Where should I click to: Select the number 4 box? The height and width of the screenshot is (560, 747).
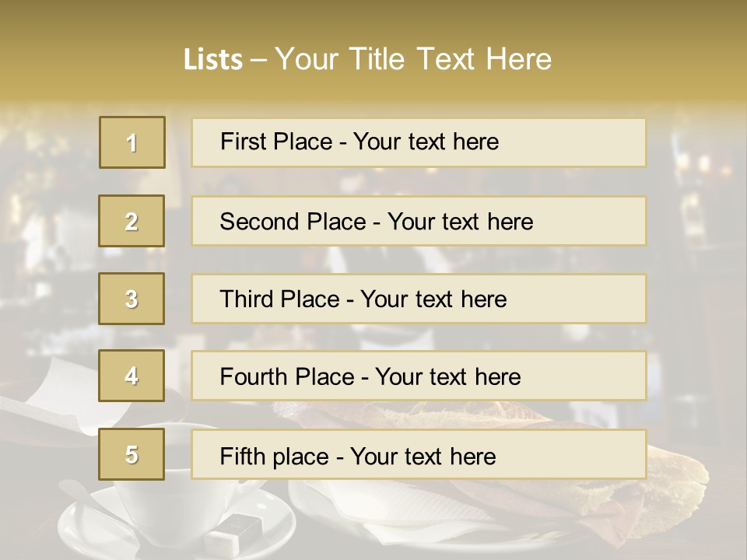(x=132, y=376)
